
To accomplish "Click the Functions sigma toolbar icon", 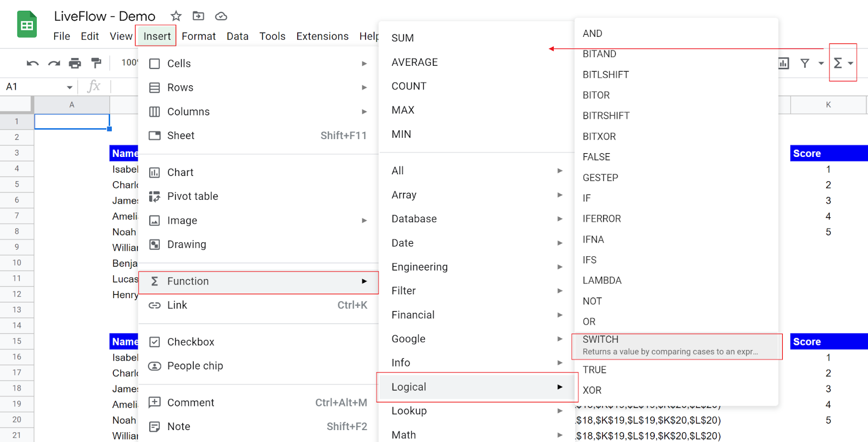I will point(838,64).
